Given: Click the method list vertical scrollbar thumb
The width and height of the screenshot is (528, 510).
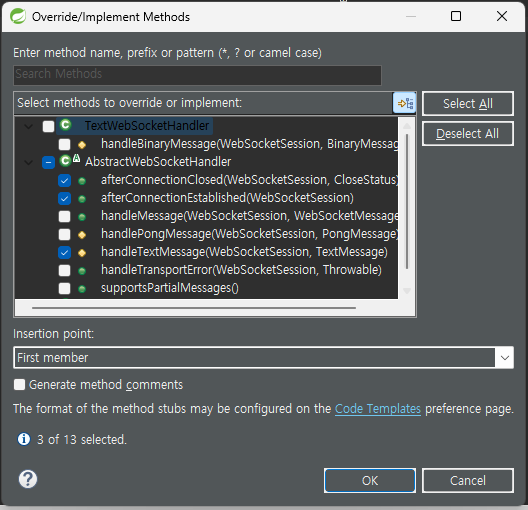Looking at the screenshot, I should point(407,201).
